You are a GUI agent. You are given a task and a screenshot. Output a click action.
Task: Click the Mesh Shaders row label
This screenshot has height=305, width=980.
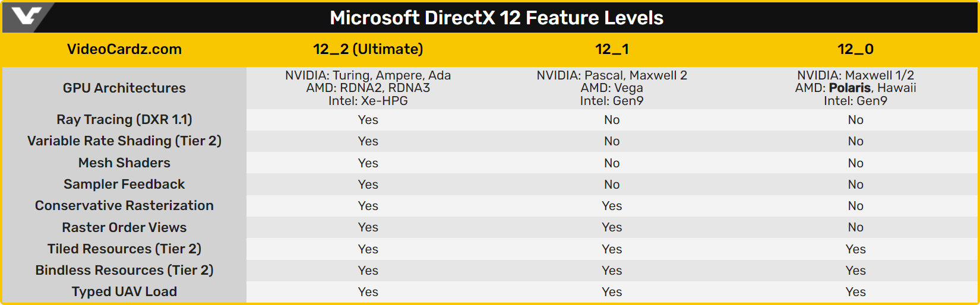(124, 163)
